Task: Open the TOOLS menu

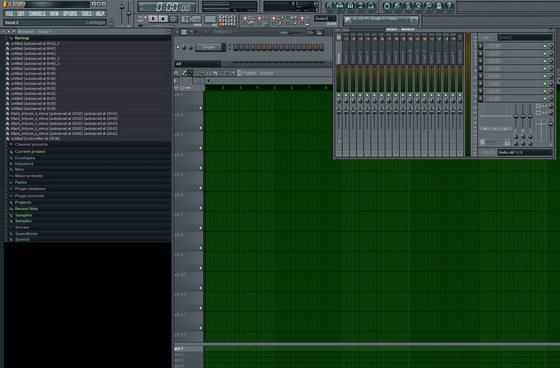Action: coord(86,14)
